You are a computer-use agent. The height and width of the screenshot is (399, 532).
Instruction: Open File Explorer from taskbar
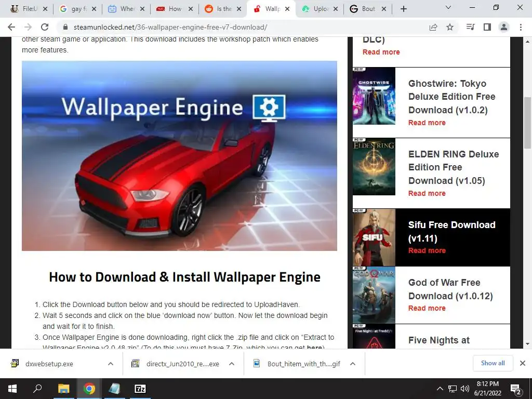[63, 389]
